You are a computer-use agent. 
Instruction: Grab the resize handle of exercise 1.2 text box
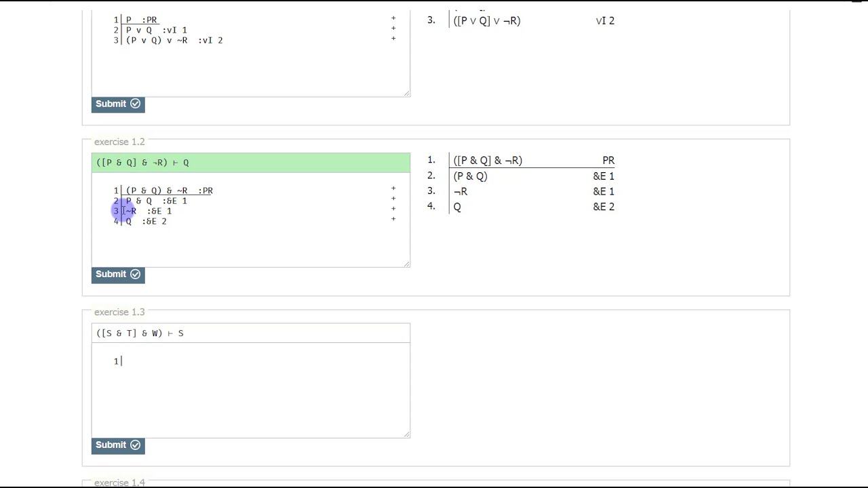coord(407,264)
